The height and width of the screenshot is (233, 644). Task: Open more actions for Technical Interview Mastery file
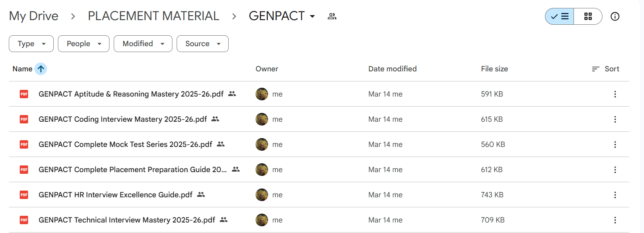coord(615,220)
